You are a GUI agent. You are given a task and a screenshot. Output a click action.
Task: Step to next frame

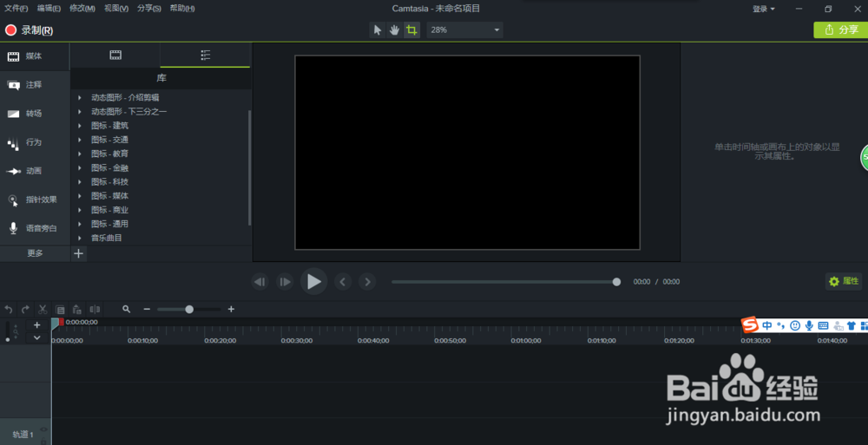(285, 282)
